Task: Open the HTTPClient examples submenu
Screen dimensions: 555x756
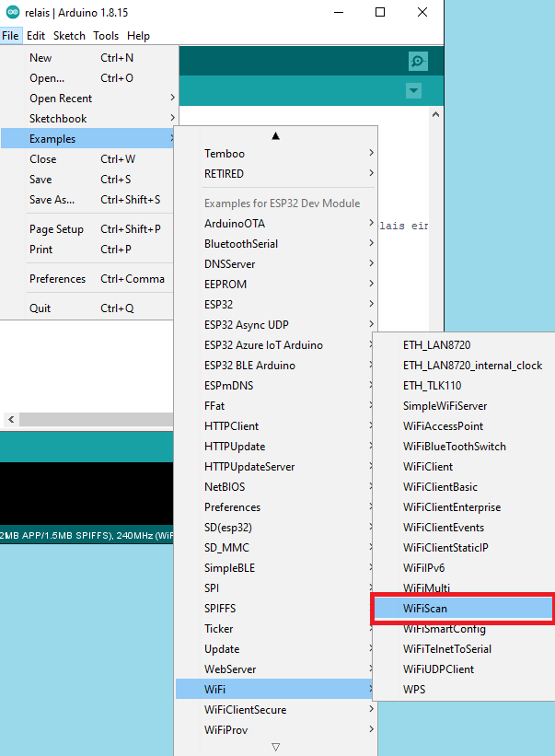Action: tap(274, 426)
